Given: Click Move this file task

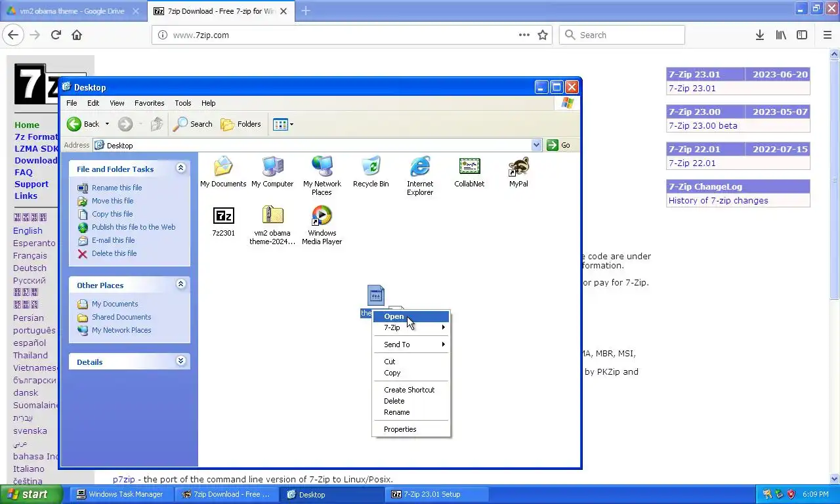Looking at the screenshot, I should [x=112, y=201].
